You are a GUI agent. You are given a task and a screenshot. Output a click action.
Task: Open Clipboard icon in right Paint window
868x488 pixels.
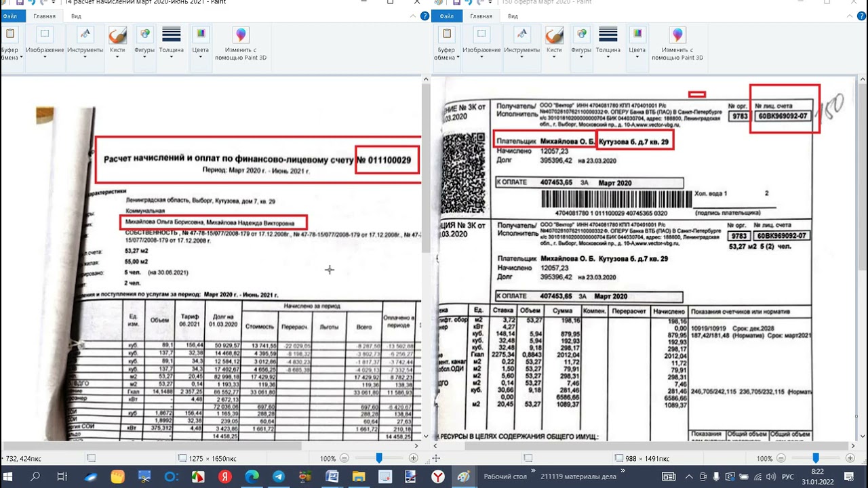446,34
